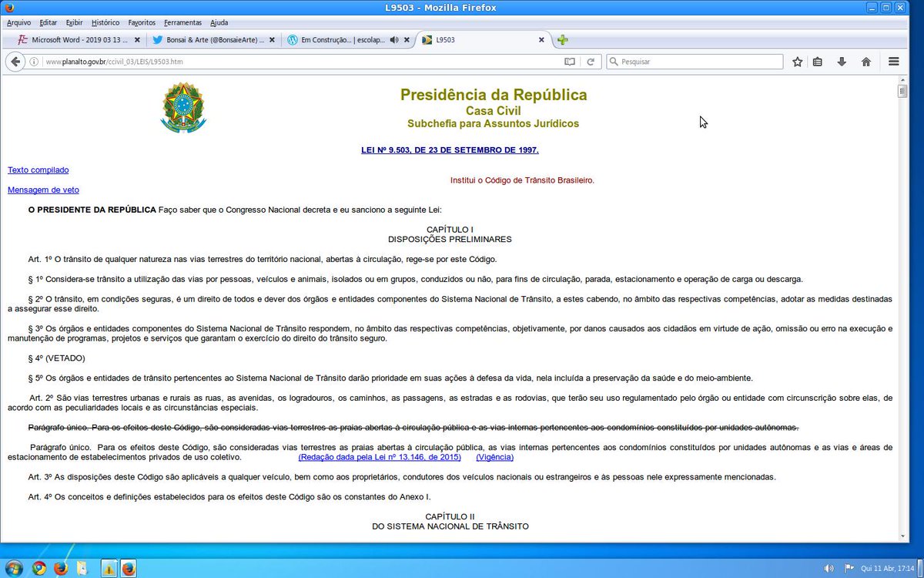The height and width of the screenshot is (578, 924).
Task: Click the scrollbar up arrow
Action: [x=902, y=80]
